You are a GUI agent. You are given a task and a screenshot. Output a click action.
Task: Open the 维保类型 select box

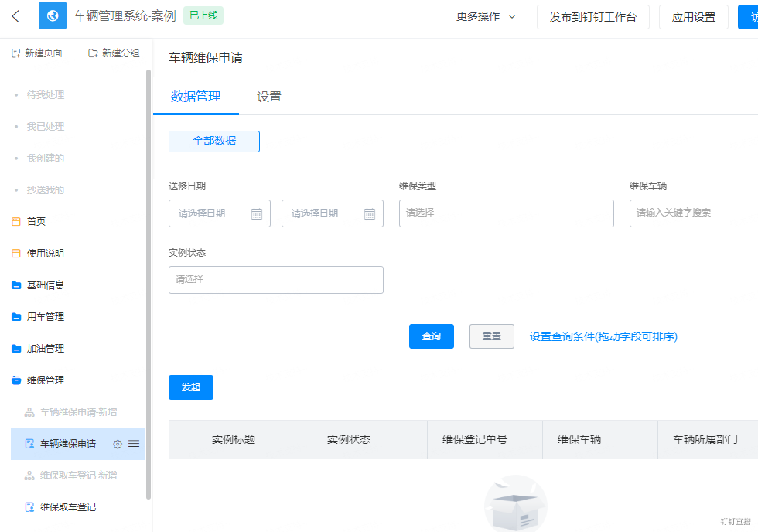pyautogui.click(x=506, y=213)
